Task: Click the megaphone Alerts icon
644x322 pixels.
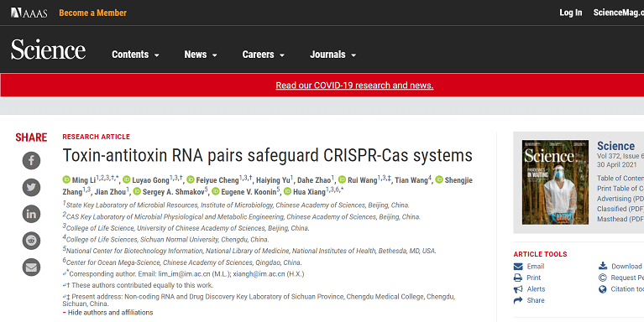Action: [518, 289]
